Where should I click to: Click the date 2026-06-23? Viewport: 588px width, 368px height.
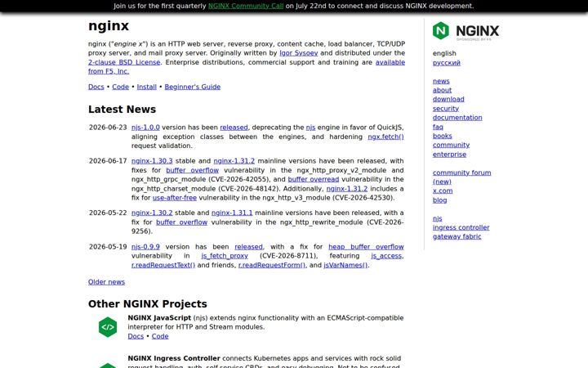click(x=108, y=128)
